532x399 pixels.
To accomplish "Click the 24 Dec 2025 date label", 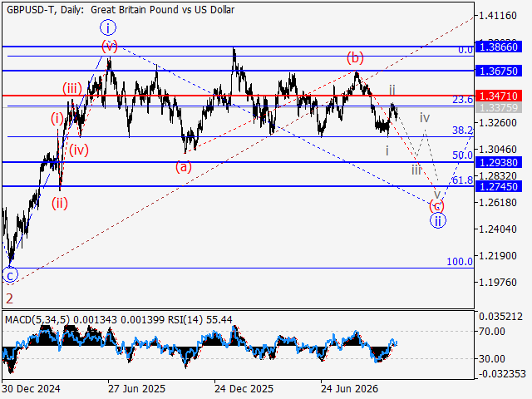I will pyautogui.click(x=244, y=388).
